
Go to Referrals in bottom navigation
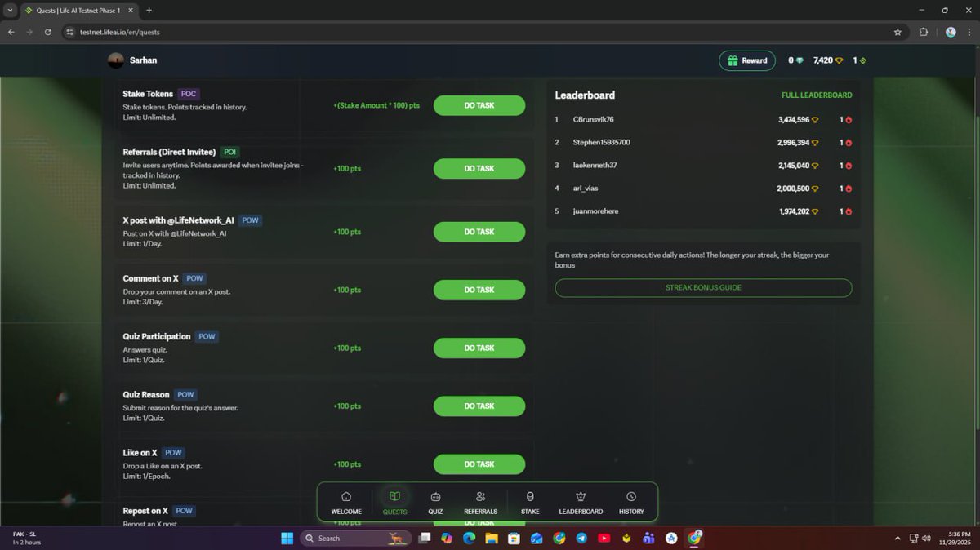pos(480,503)
